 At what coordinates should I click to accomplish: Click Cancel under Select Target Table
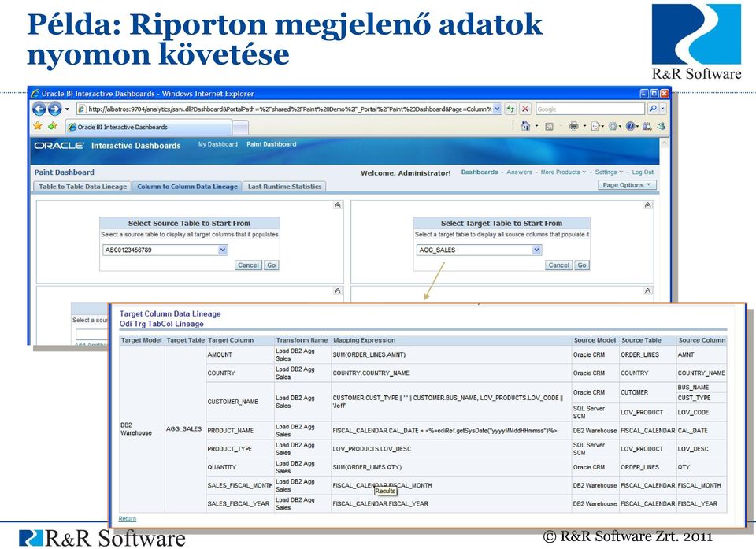559,265
